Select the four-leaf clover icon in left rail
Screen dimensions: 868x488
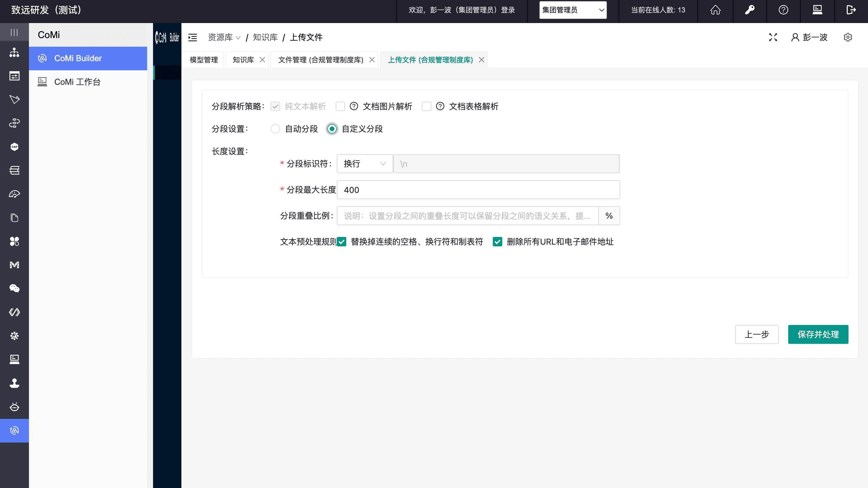14,241
